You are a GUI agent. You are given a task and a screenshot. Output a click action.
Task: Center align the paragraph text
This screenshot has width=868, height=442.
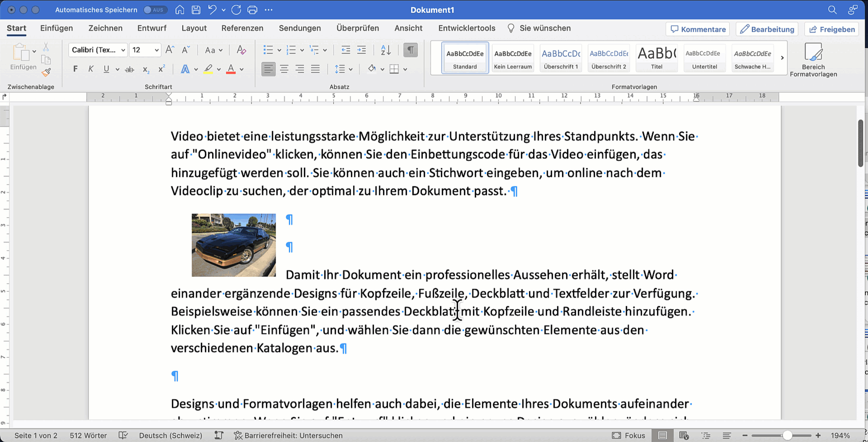(284, 69)
